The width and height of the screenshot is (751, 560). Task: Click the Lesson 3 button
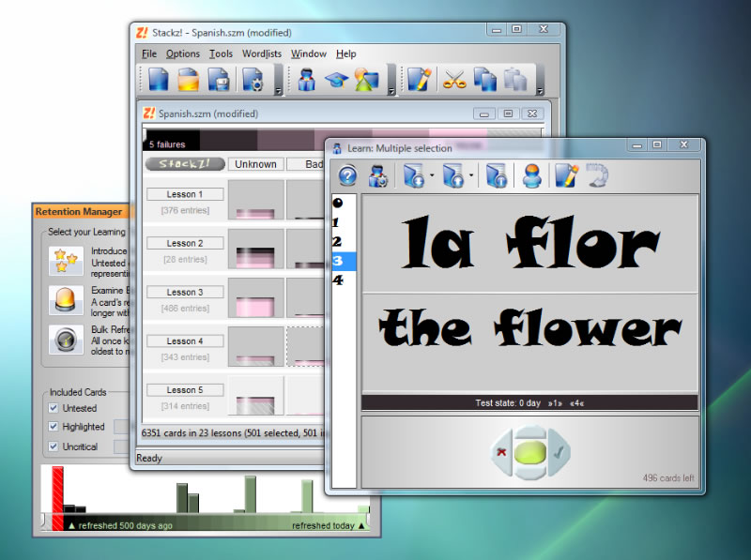point(185,293)
